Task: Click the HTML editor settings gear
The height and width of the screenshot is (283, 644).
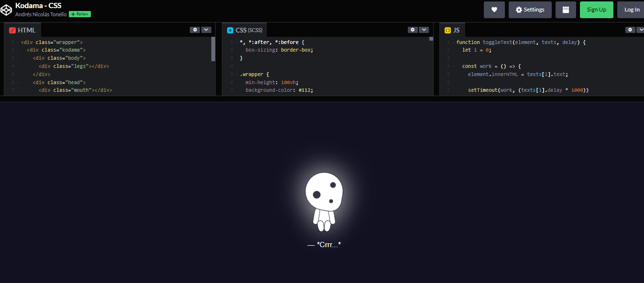Action: (x=195, y=29)
